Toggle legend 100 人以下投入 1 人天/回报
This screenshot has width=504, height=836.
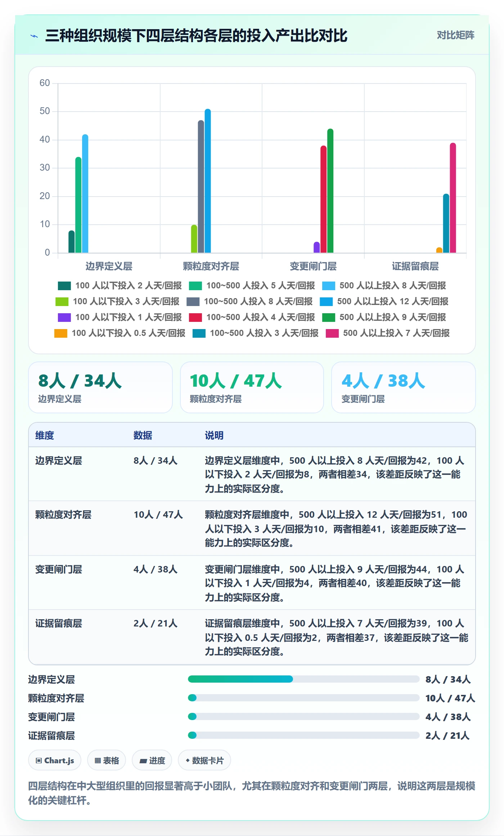(x=120, y=317)
